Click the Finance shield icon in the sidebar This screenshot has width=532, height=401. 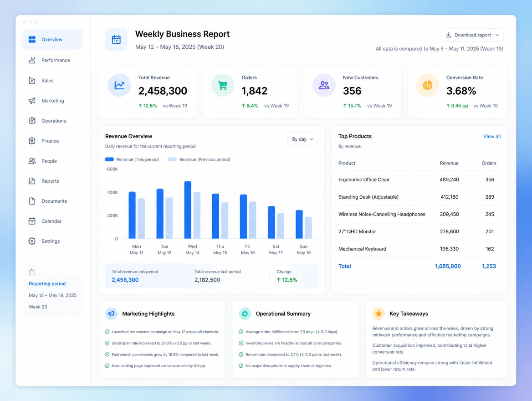click(32, 140)
